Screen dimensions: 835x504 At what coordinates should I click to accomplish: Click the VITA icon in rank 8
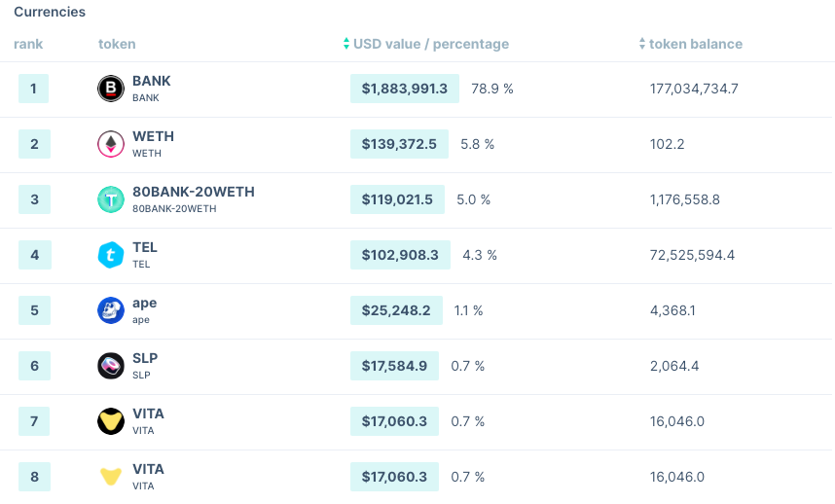coord(111,478)
